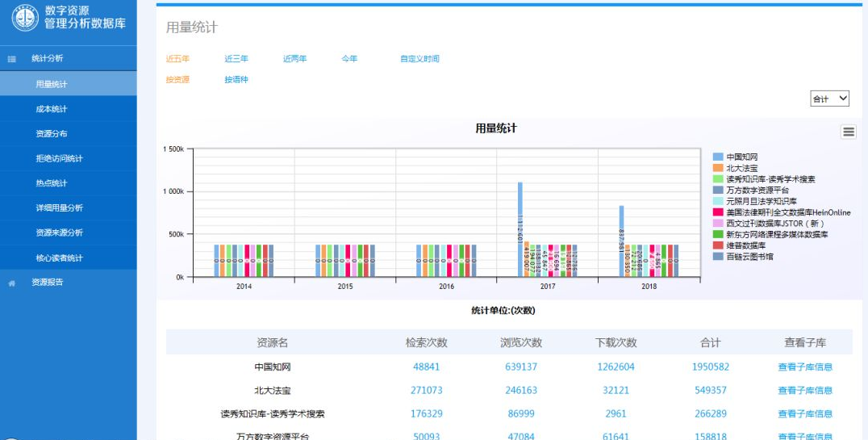868x440 pixels.
Task: Click the 浏览次数 column header
Action: [x=521, y=342]
